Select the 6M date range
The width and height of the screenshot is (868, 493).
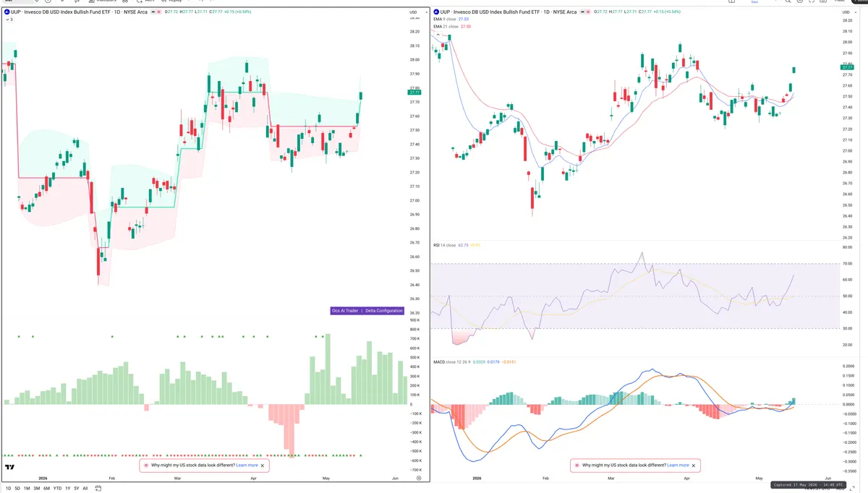pos(46,489)
